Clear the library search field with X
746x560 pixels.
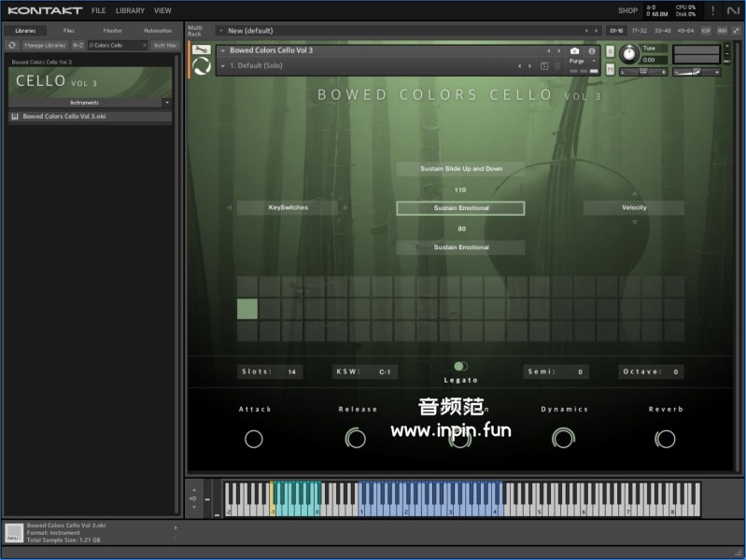(144, 45)
